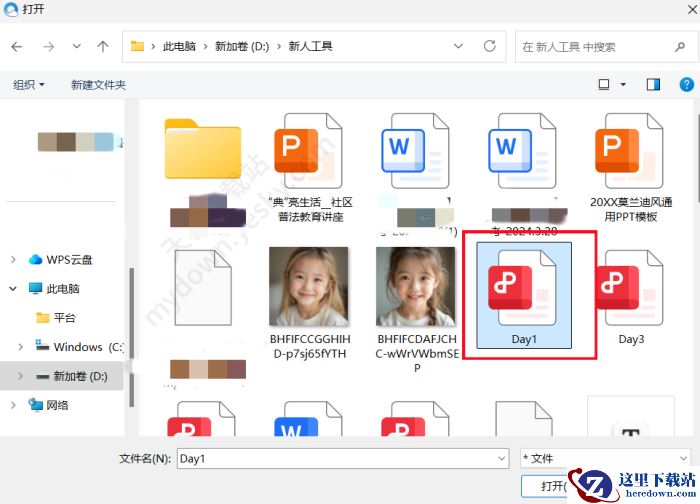Image resolution: width=700 pixels, height=504 pixels.
Task: Expand the 网络 tree node
Action: [x=13, y=405]
